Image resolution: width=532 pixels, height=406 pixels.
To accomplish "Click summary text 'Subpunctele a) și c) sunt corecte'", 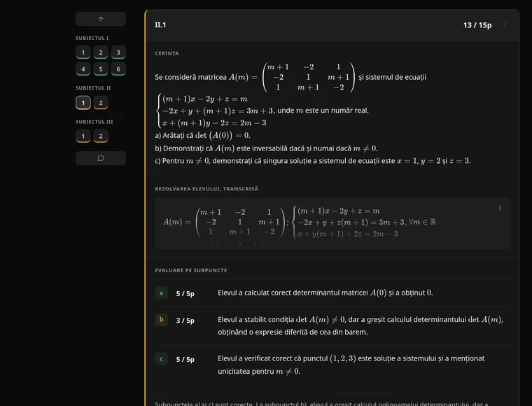I will (204, 404).
